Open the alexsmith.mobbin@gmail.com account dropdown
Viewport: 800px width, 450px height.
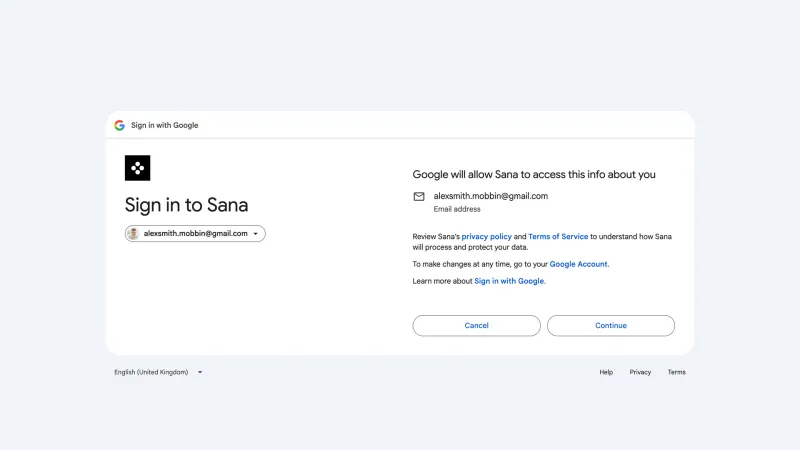pyautogui.click(x=195, y=234)
